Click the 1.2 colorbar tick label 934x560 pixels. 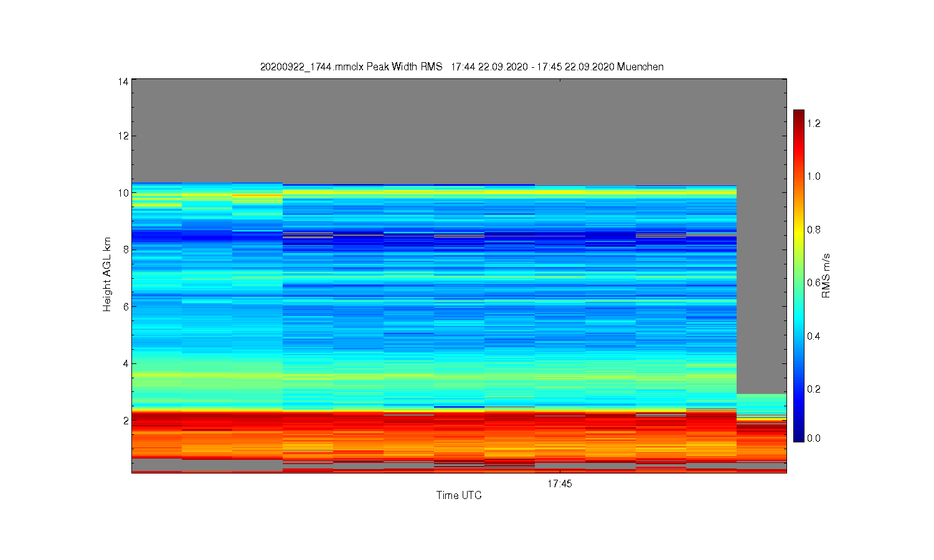(x=814, y=123)
